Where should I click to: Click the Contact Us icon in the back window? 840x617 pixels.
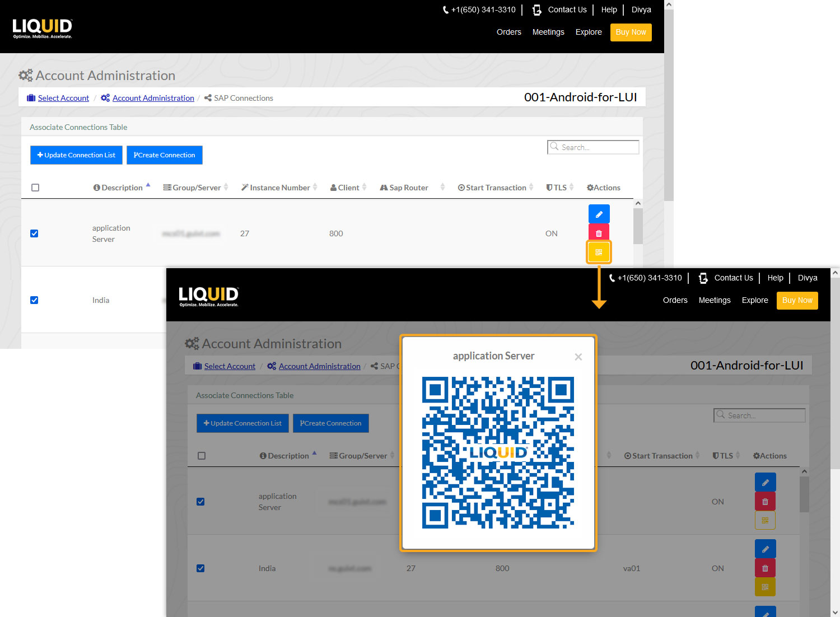tap(536, 10)
